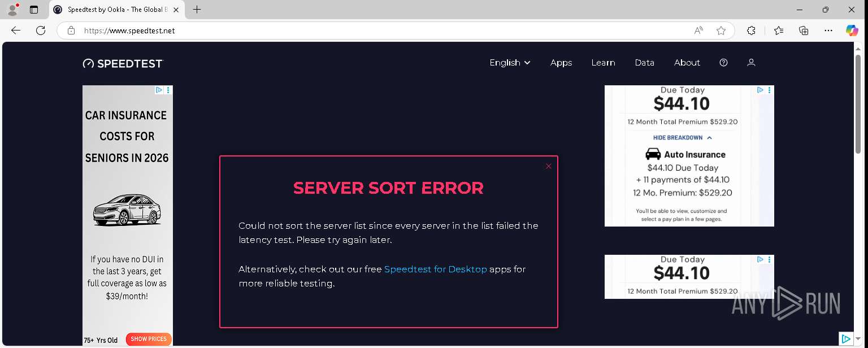Open Settings and more menu

point(828,31)
